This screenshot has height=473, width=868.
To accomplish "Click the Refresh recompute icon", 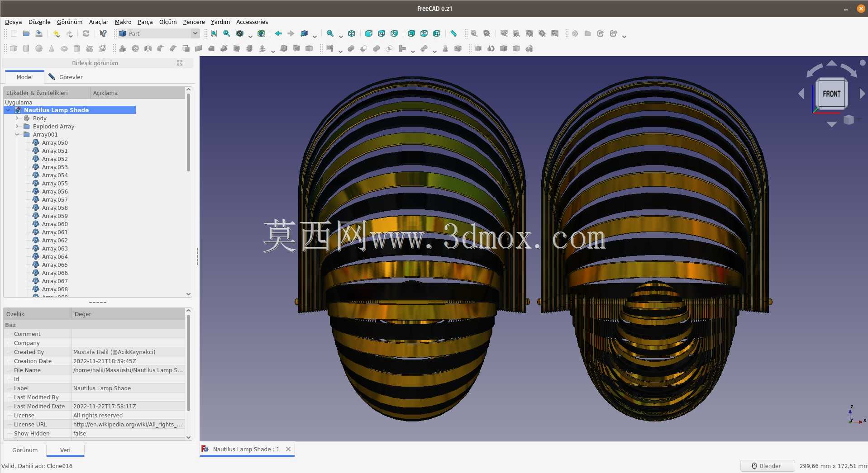I will [86, 33].
